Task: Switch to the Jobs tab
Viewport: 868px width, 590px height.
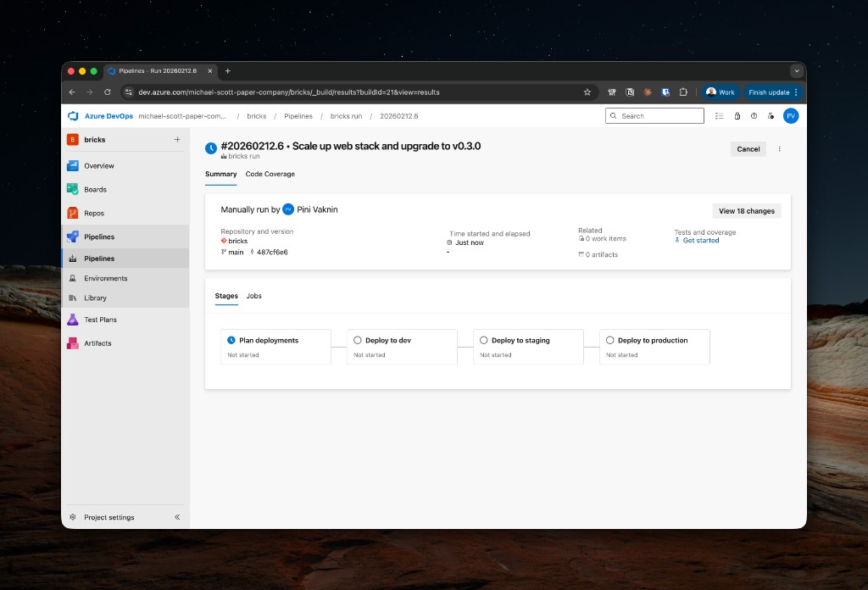Action: pyautogui.click(x=253, y=296)
